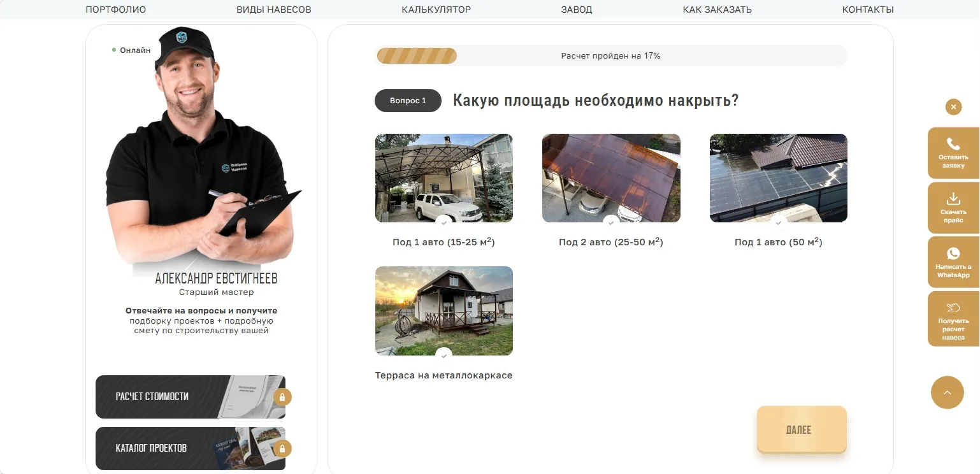Click the name 'Александр Евстигнеев'

(217, 279)
